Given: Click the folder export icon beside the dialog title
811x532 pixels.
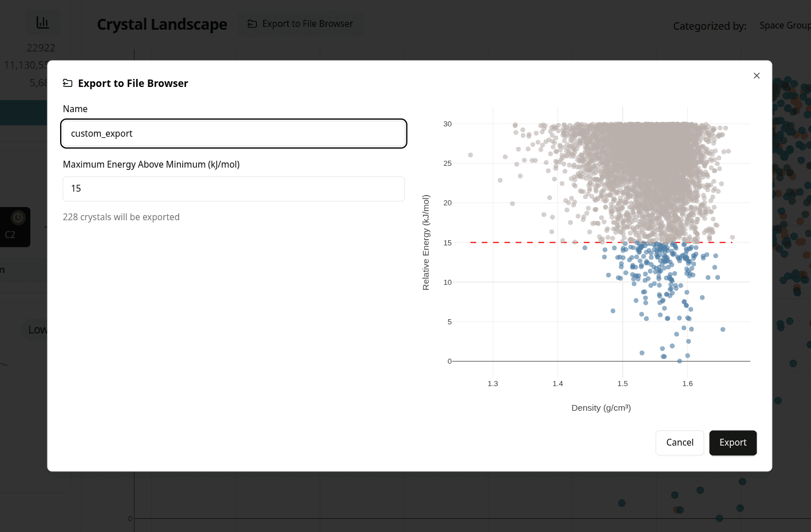Looking at the screenshot, I should coord(68,83).
